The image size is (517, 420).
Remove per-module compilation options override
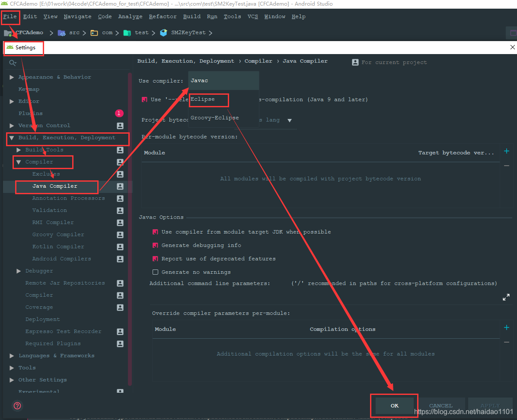(507, 342)
